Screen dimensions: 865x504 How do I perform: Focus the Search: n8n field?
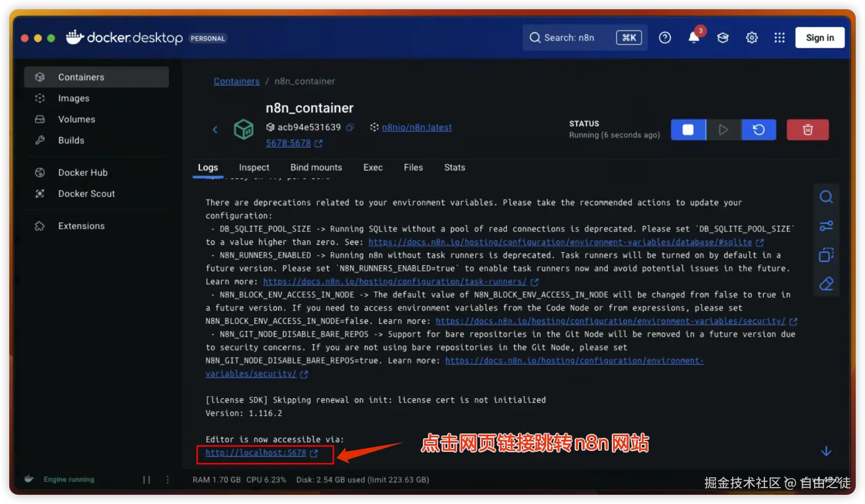point(585,37)
